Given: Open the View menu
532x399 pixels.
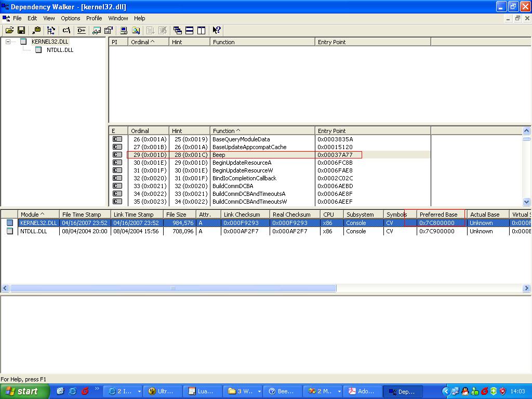Looking at the screenshot, I should 49,18.
